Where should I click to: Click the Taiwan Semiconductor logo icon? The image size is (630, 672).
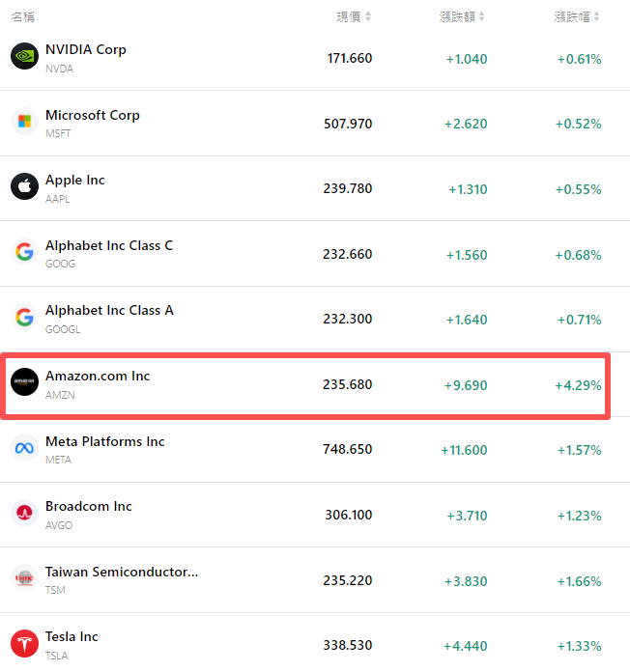(x=24, y=578)
